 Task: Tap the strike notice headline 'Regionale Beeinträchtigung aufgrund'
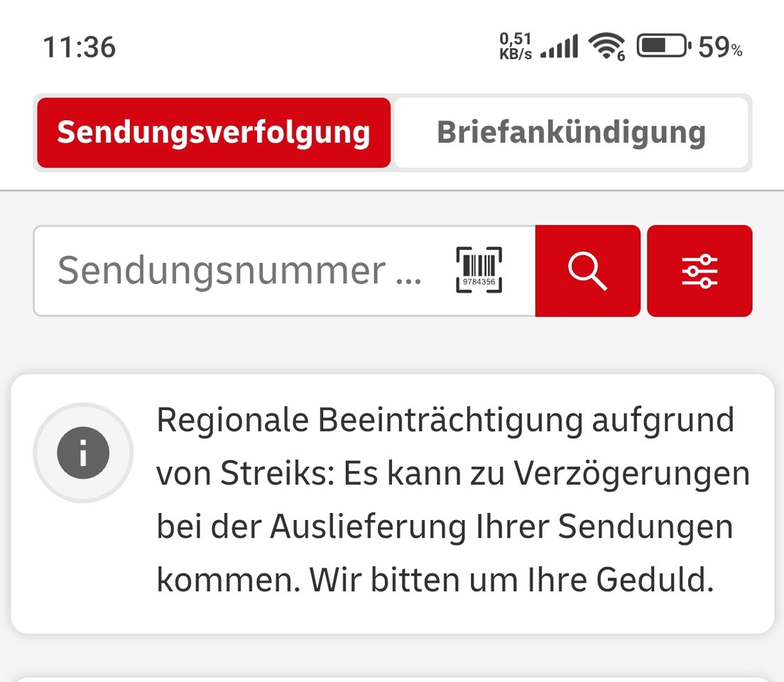(445, 421)
